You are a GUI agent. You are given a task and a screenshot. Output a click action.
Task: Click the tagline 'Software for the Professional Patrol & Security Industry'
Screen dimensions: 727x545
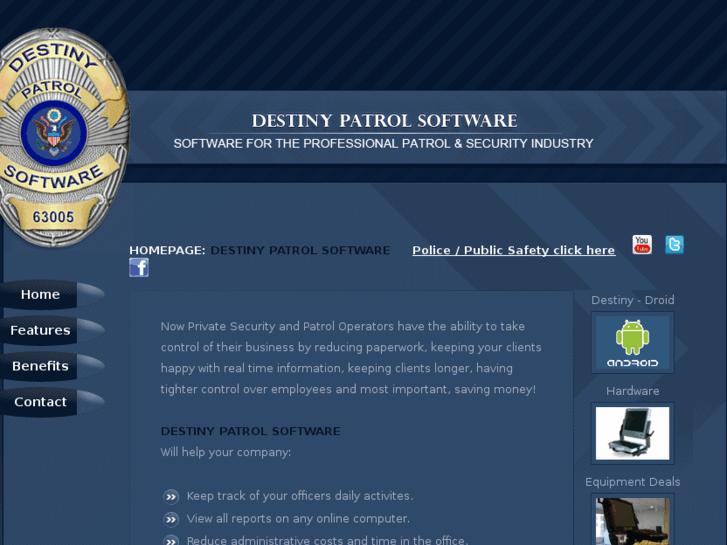383,144
